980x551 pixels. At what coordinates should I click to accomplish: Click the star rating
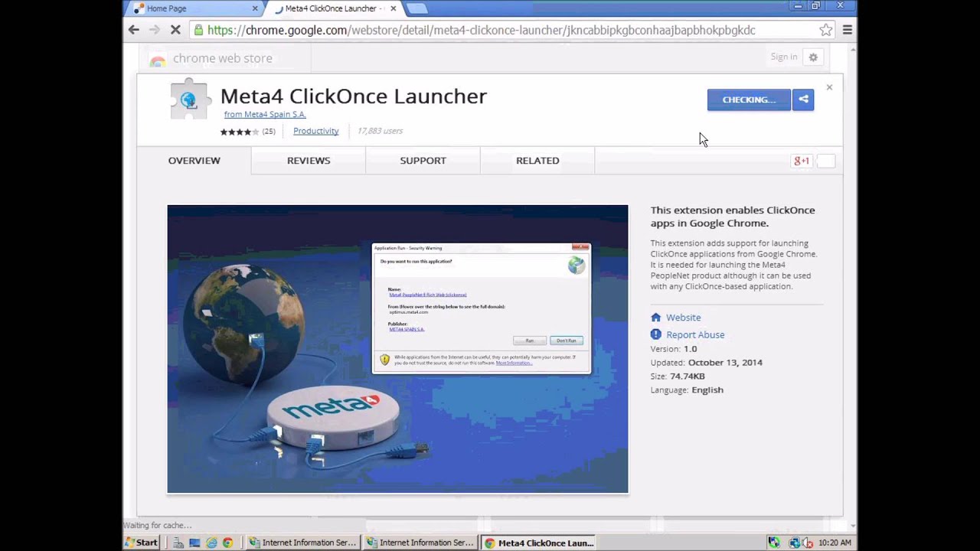click(x=240, y=132)
